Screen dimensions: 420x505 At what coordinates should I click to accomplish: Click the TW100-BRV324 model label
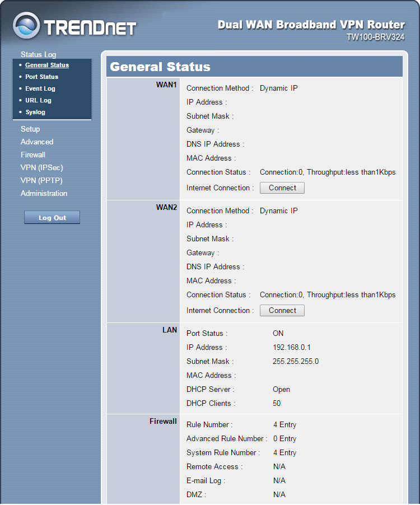375,37
